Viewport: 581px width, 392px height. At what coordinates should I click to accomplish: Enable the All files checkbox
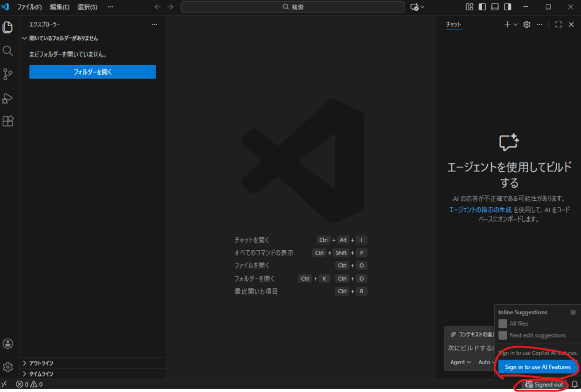(x=503, y=323)
